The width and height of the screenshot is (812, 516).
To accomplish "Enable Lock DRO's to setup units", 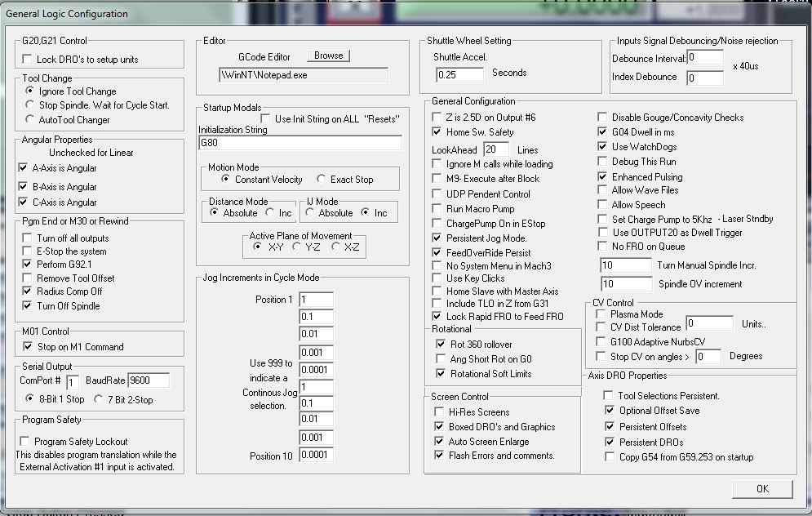I will pos(28,60).
